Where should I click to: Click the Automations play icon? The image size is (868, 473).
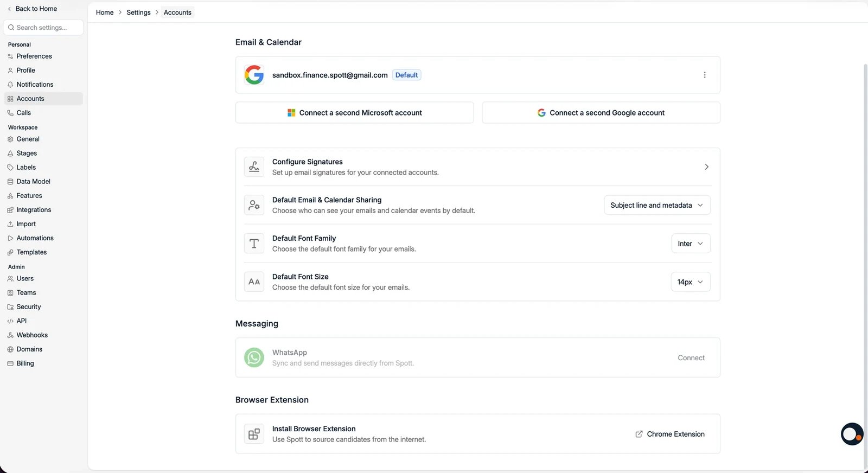click(x=10, y=238)
